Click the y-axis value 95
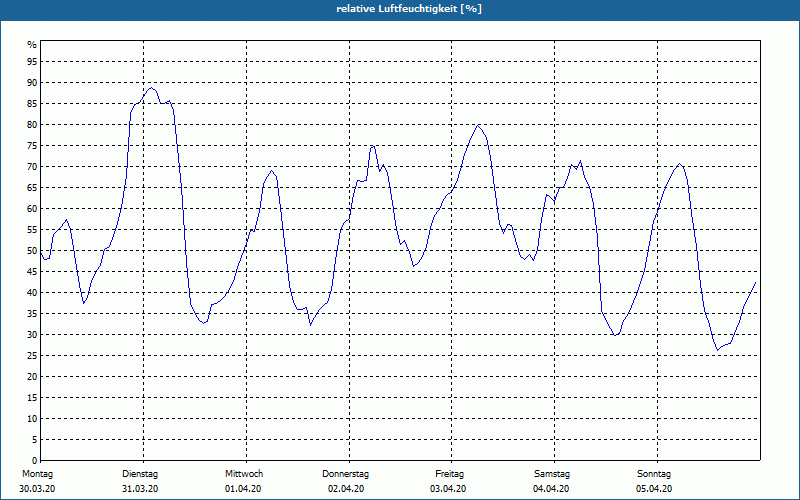This screenshot has height=500, width=800. point(32,62)
